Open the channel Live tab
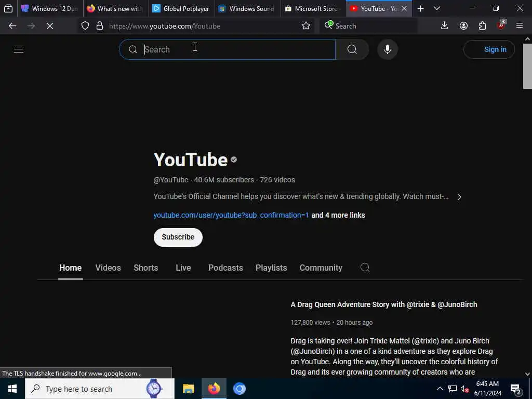The height and width of the screenshot is (399, 532). click(183, 268)
